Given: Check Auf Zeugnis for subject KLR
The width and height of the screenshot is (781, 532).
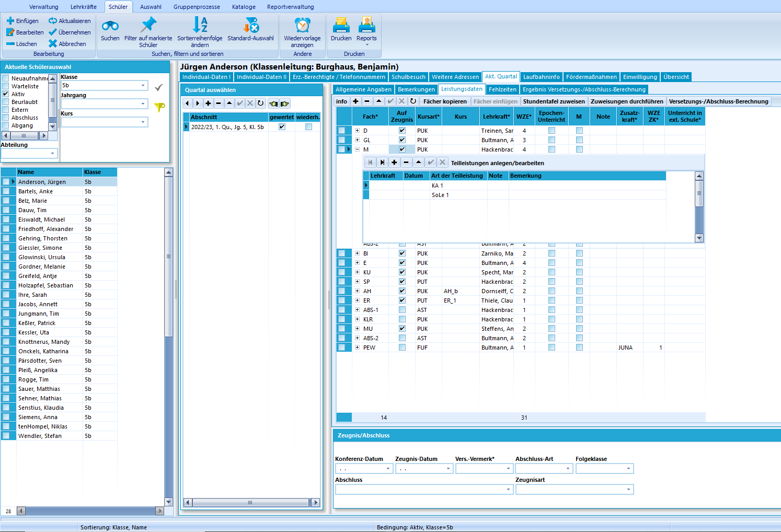Looking at the screenshot, I should pyautogui.click(x=402, y=319).
